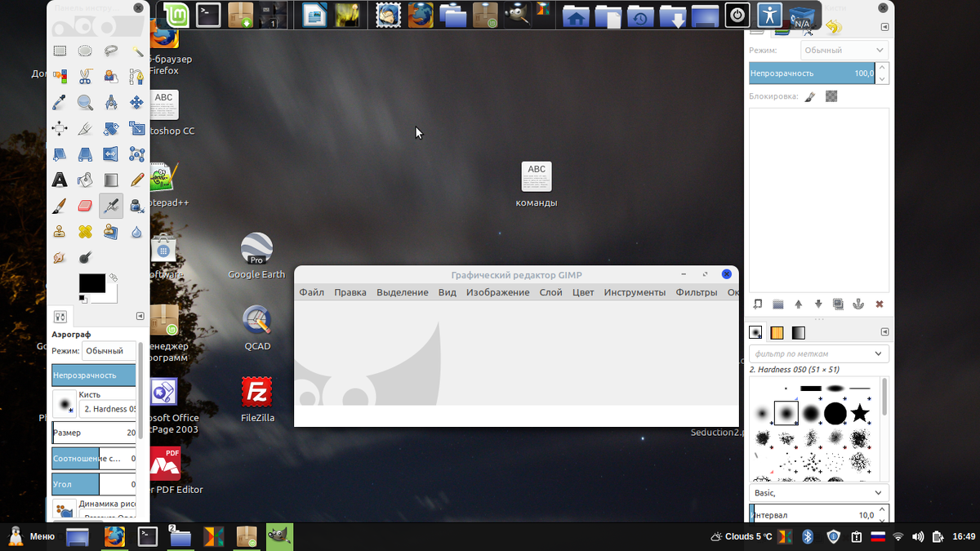The width and height of the screenshot is (980, 551).
Task: Select the Ink tool
Action: (136, 207)
